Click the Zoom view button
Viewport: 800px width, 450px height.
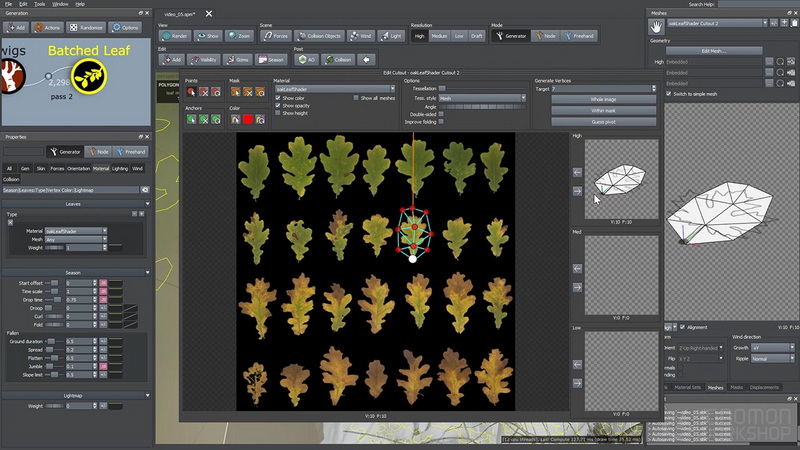(239, 36)
